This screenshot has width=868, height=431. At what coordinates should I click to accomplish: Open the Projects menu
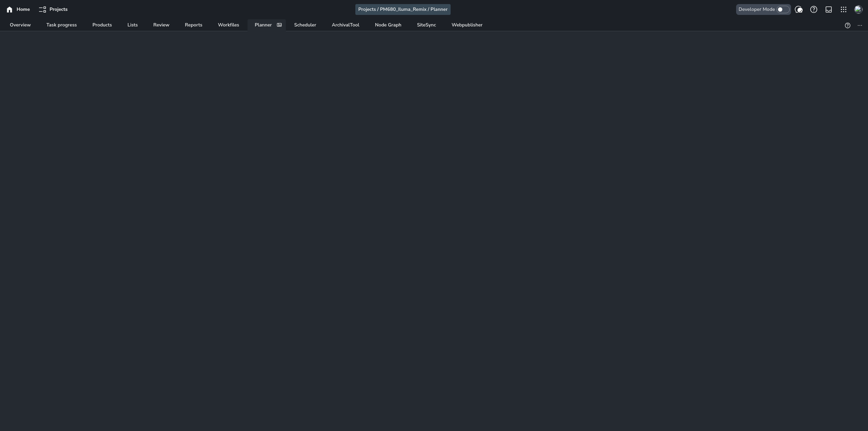pyautogui.click(x=53, y=9)
